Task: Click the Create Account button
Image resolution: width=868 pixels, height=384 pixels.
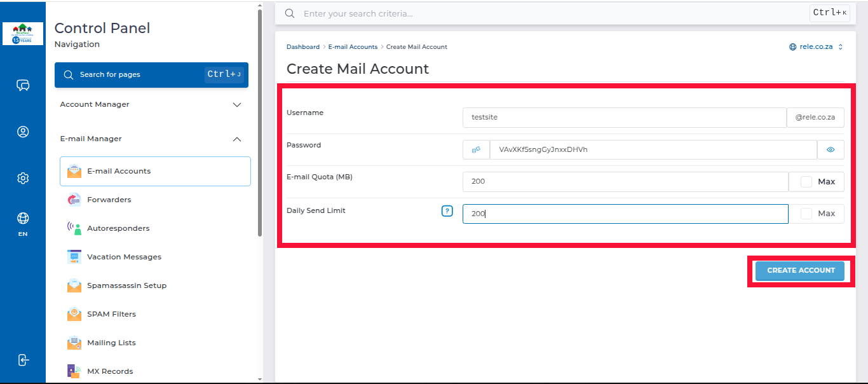Action: pos(800,270)
